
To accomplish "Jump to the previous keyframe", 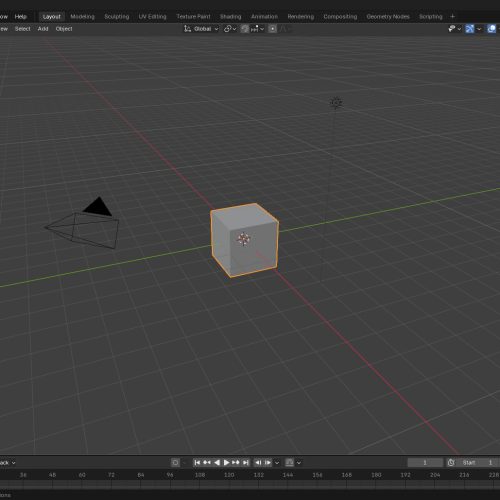I will point(207,462).
